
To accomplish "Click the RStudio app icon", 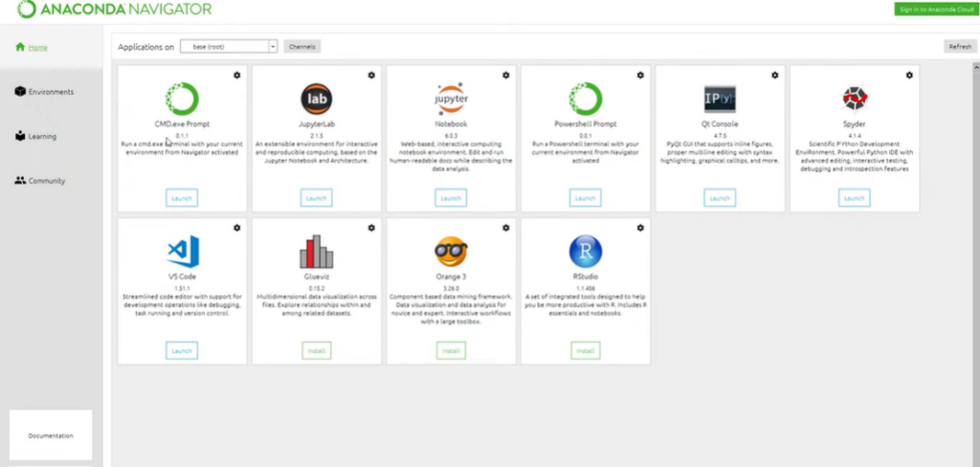I will point(586,252).
